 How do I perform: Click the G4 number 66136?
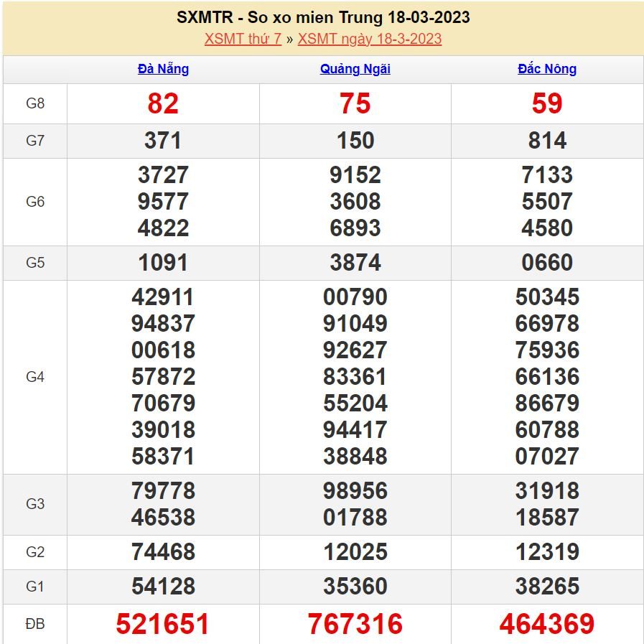[547, 377]
